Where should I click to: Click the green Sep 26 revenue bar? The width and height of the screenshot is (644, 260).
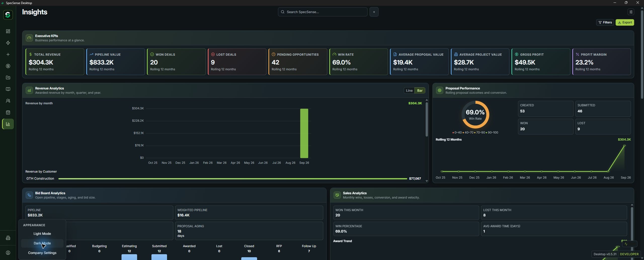click(x=304, y=133)
